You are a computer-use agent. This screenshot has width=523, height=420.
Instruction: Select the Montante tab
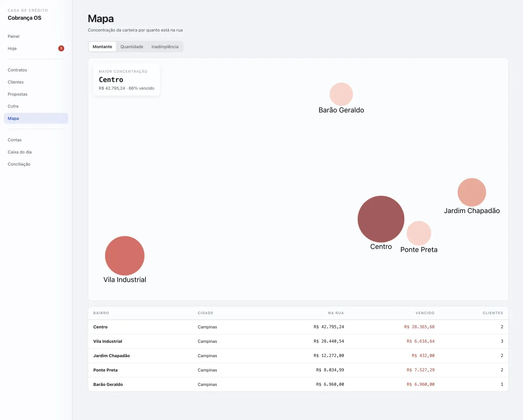coord(102,47)
